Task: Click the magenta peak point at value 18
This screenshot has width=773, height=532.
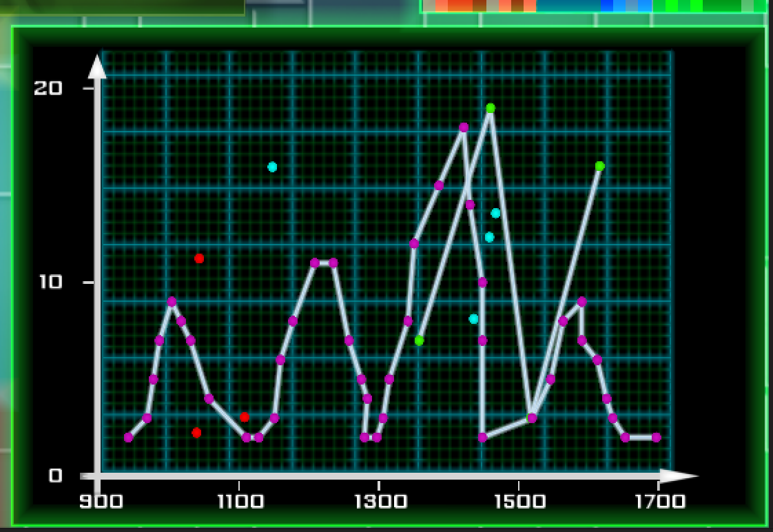Action: click(464, 127)
